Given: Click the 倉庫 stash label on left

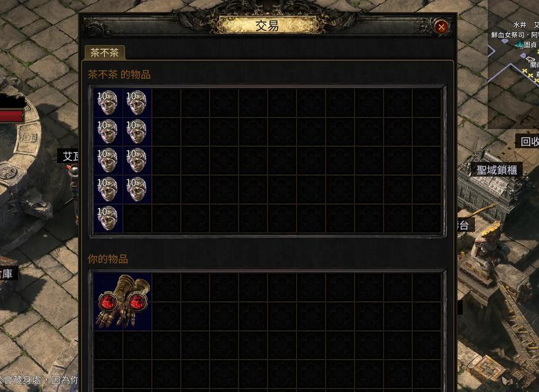Looking at the screenshot, I should click(7, 274).
